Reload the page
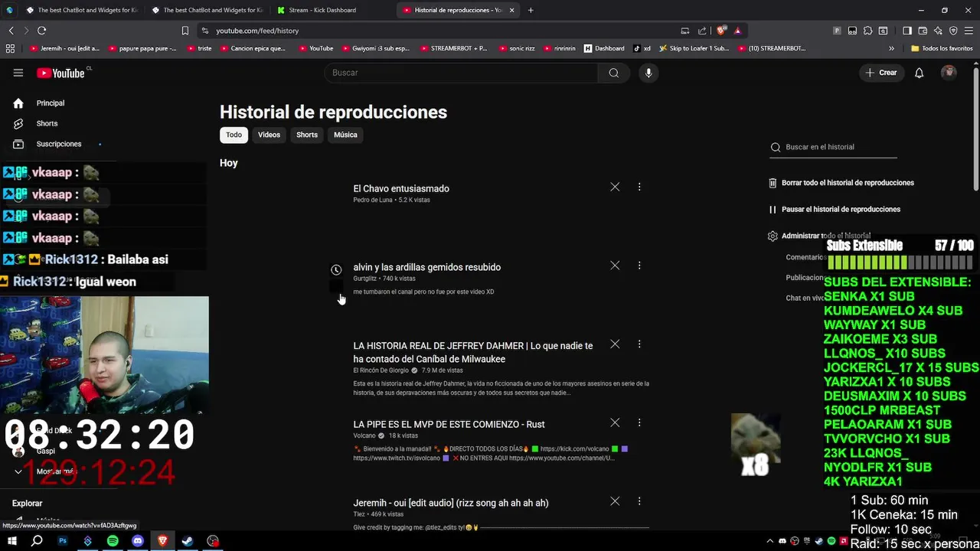 41,31
